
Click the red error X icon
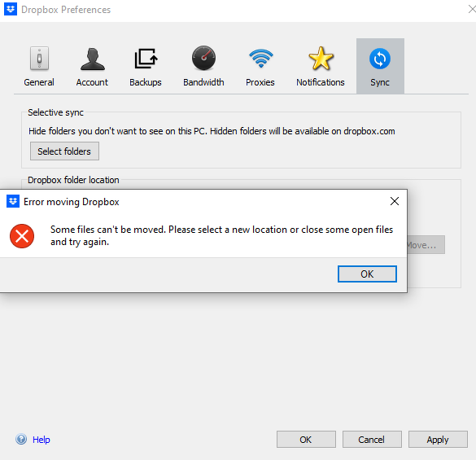pyautogui.click(x=22, y=236)
